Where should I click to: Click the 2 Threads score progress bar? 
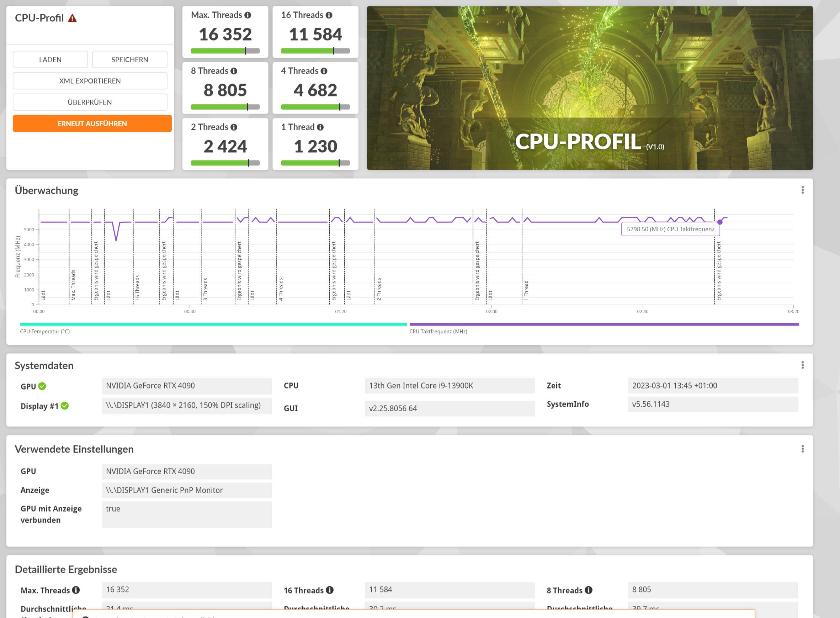pyautogui.click(x=225, y=163)
